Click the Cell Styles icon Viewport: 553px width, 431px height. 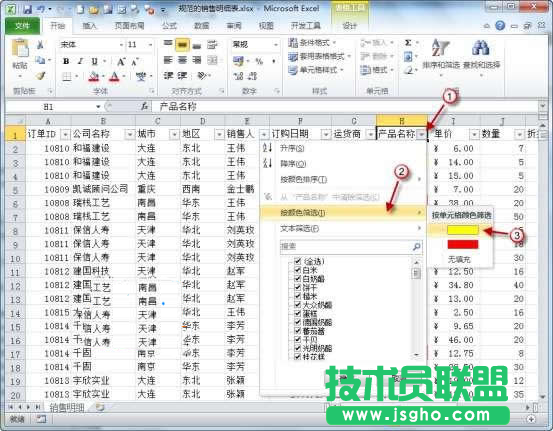293,70
